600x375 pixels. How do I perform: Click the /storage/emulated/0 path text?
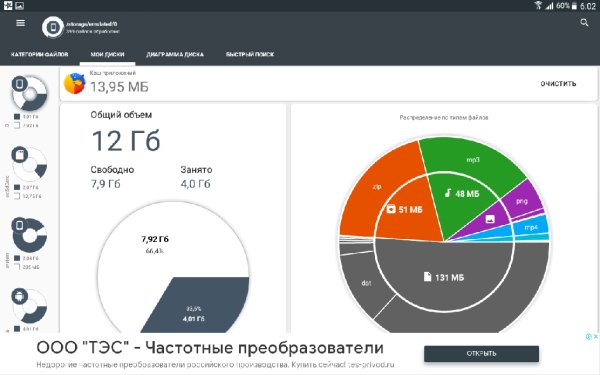pos(91,24)
